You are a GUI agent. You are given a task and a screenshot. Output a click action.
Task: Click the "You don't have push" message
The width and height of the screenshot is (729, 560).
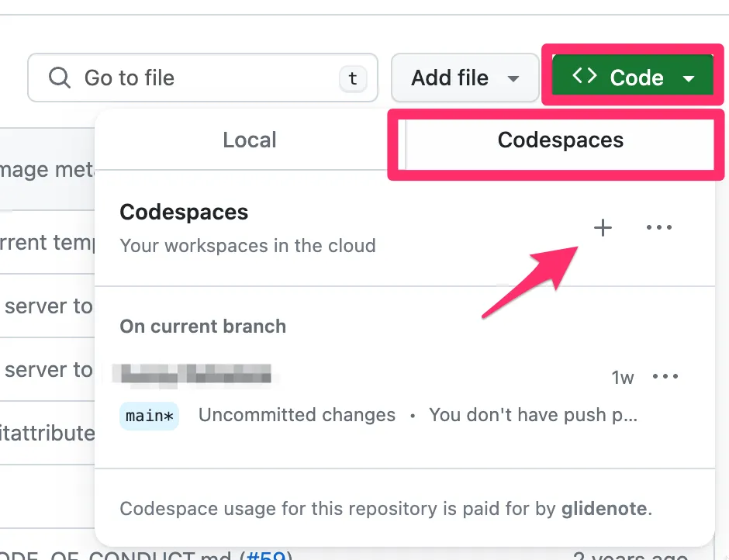(x=533, y=415)
